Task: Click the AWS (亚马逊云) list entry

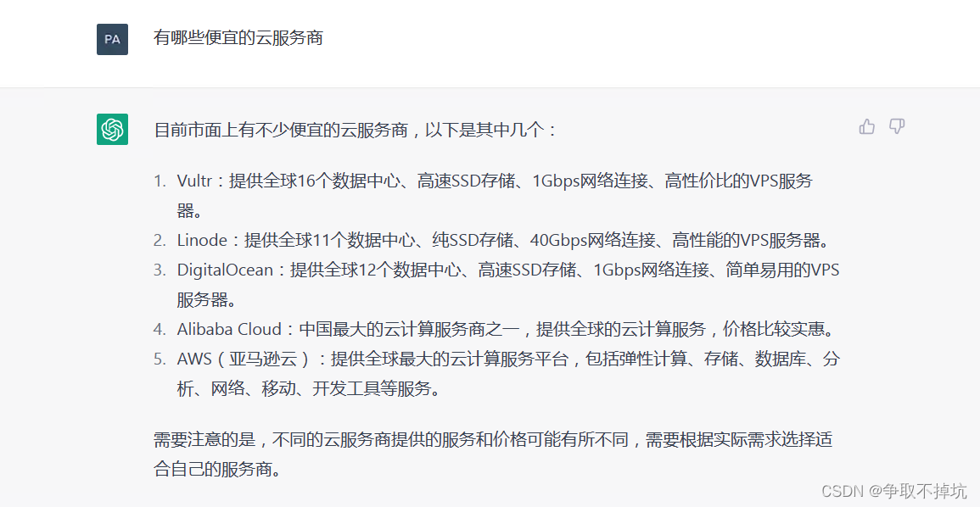Action: point(508,373)
